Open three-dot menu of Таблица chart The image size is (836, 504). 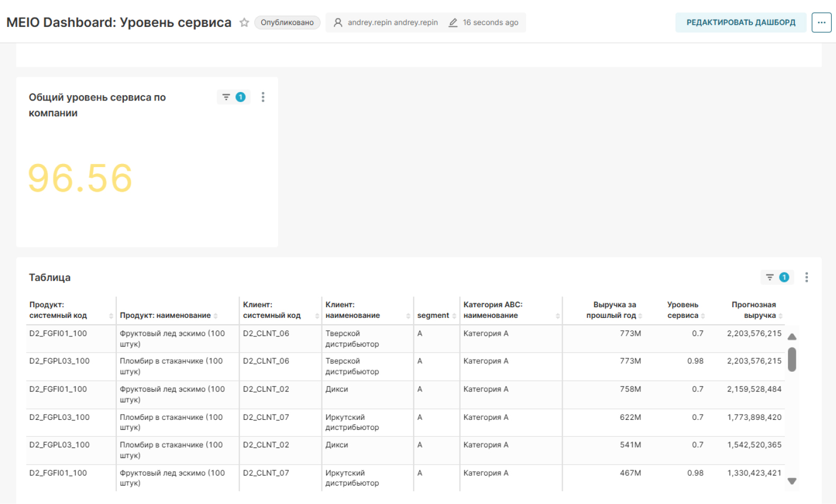(x=806, y=277)
